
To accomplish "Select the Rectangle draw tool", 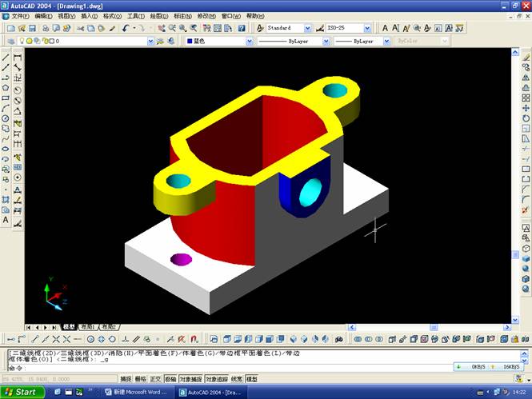I will tap(6, 98).
